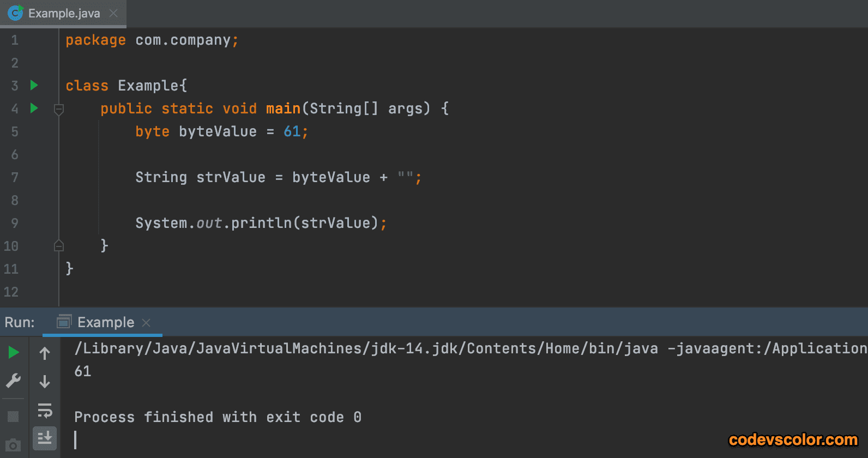868x458 pixels.
Task: Close the Example.java editor tab
Action: click(113, 13)
